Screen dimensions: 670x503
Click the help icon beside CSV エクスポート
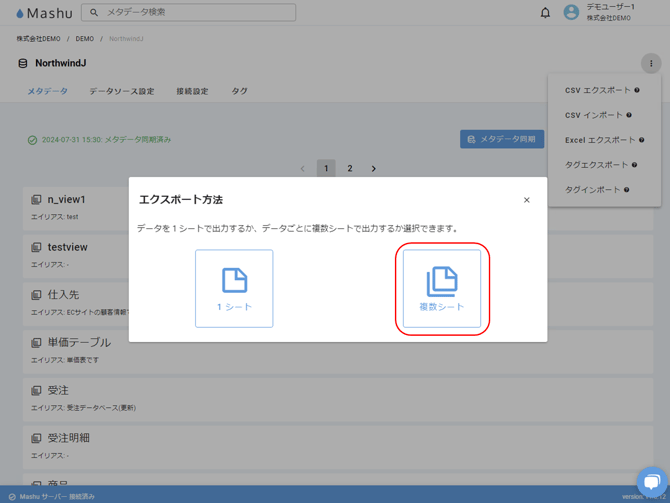coord(637,90)
